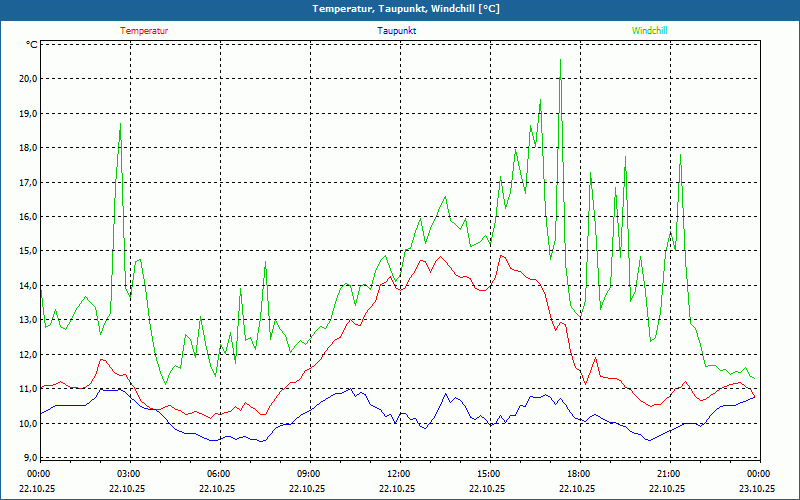Click the °C unit label on axis

(x=32, y=45)
